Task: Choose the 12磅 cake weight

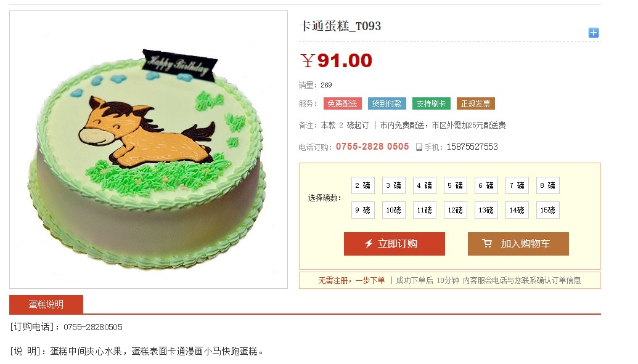Action: click(x=456, y=210)
